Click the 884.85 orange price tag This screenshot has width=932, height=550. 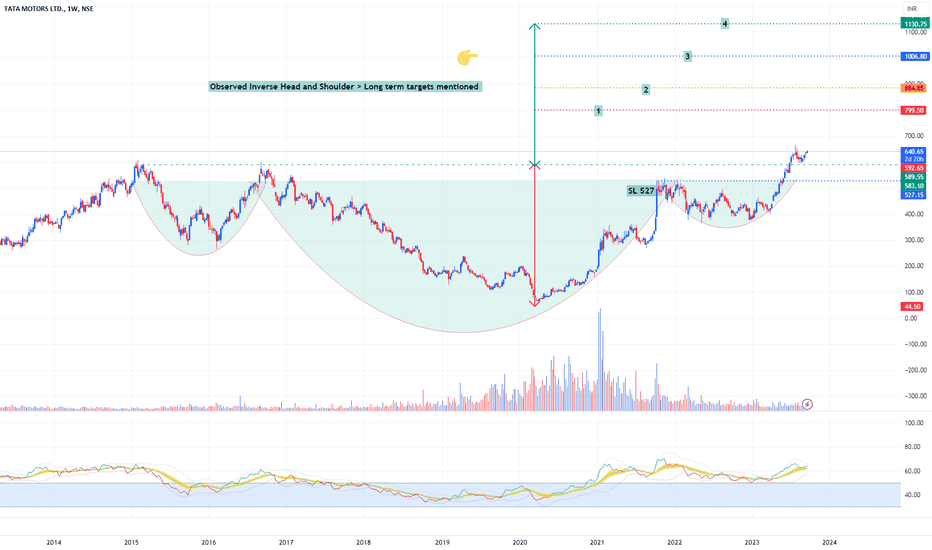pos(914,88)
